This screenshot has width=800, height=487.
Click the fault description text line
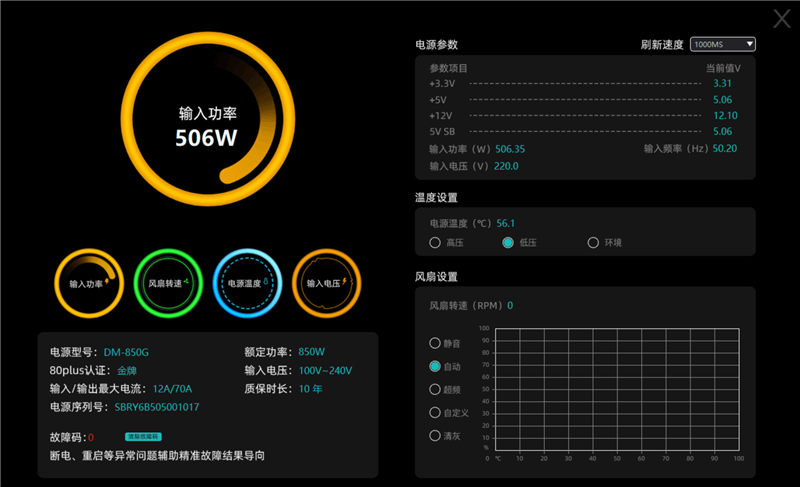click(157, 455)
